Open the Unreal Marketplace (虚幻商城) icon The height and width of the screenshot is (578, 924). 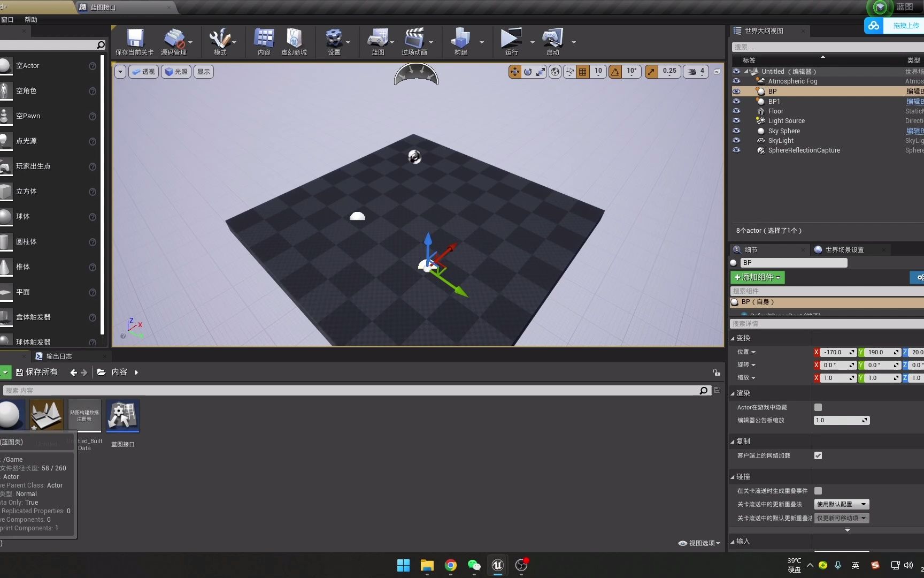pos(294,42)
